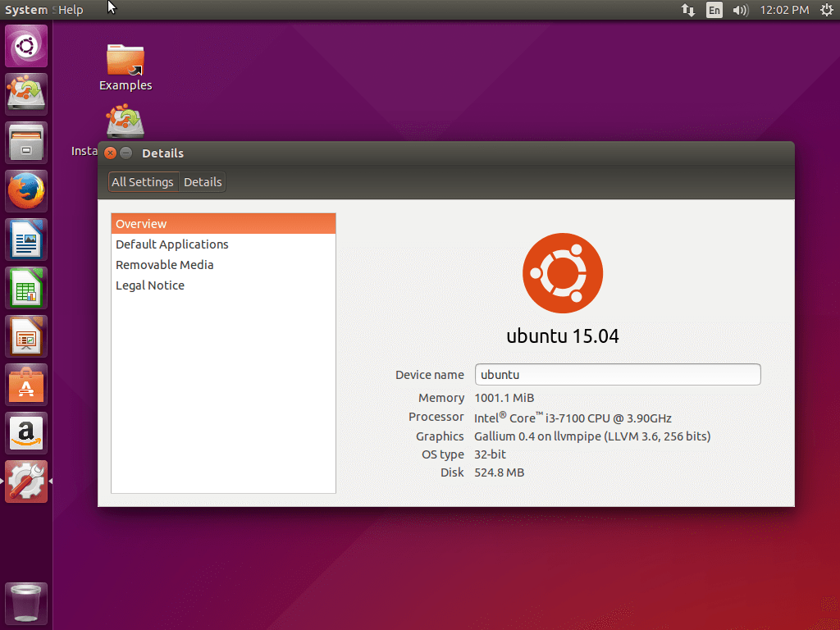This screenshot has width=840, height=630.
Task: Open LibreOffice Impress from the launcher
Action: point(26,336)
